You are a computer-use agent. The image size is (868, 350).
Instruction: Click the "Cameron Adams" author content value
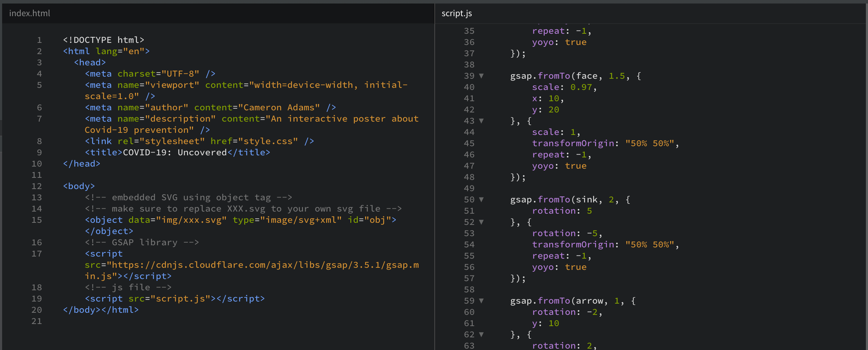[279, 108]
